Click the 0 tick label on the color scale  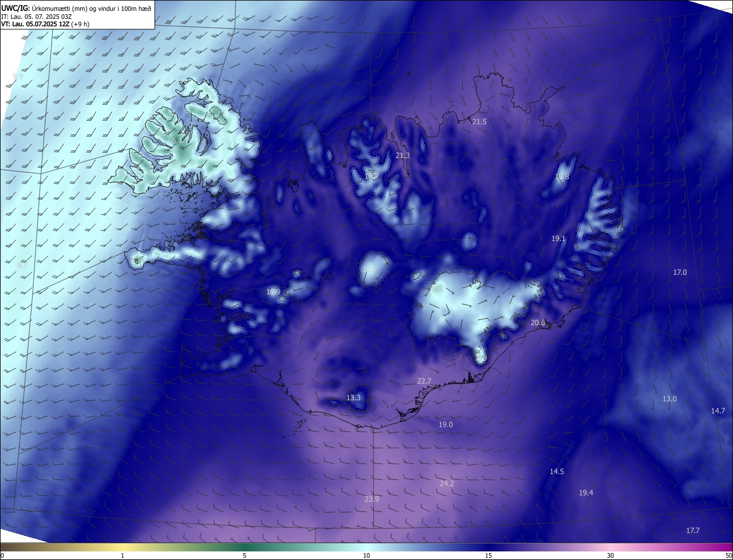click(x=2, y=555)
